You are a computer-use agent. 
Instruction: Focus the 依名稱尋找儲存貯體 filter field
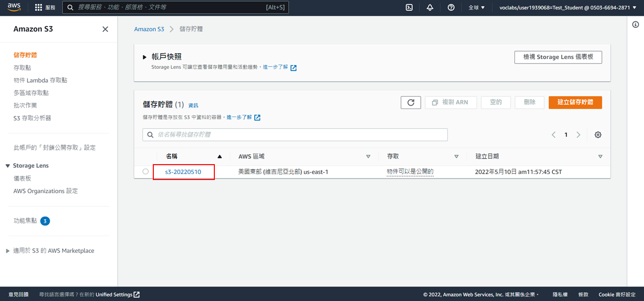point(295,135)
